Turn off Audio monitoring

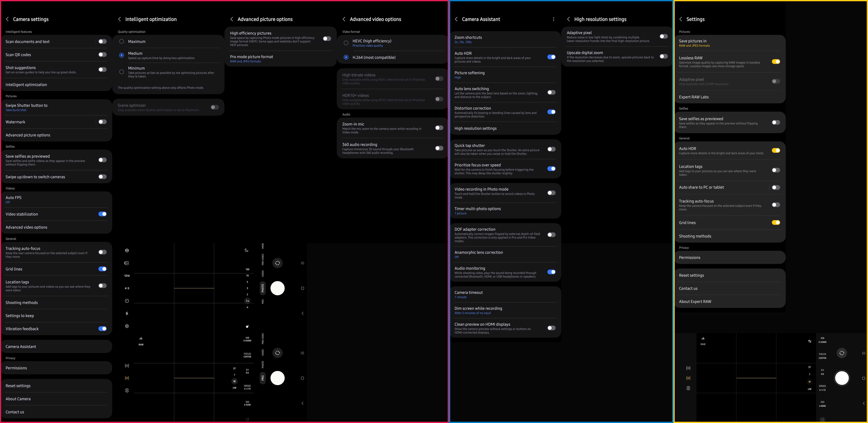click(x=552, y=272)
